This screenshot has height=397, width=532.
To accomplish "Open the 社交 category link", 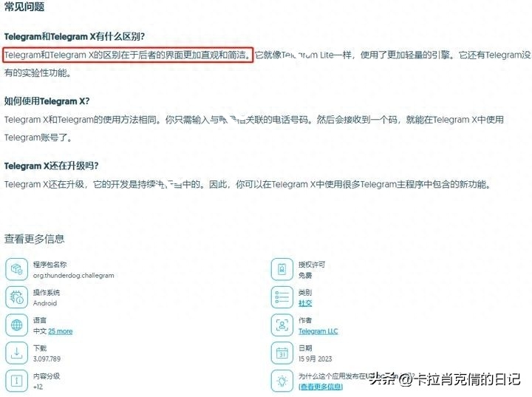I will coord(305,303).
